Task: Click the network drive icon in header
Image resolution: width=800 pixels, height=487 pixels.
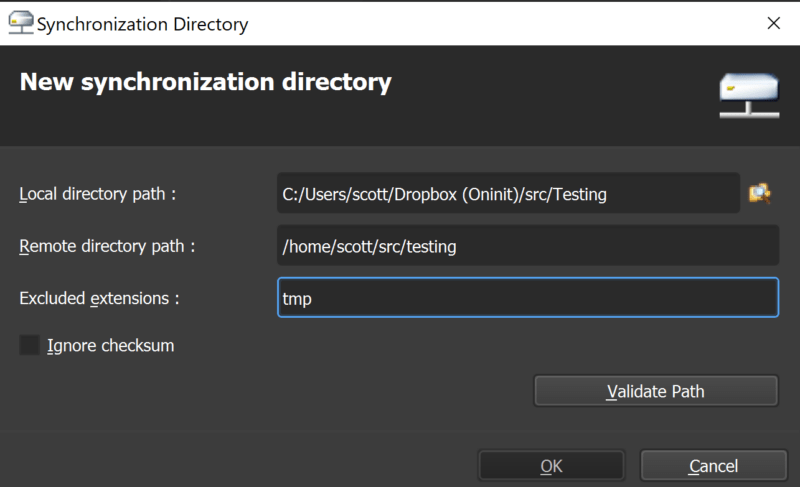Action: tap(748, 97)
